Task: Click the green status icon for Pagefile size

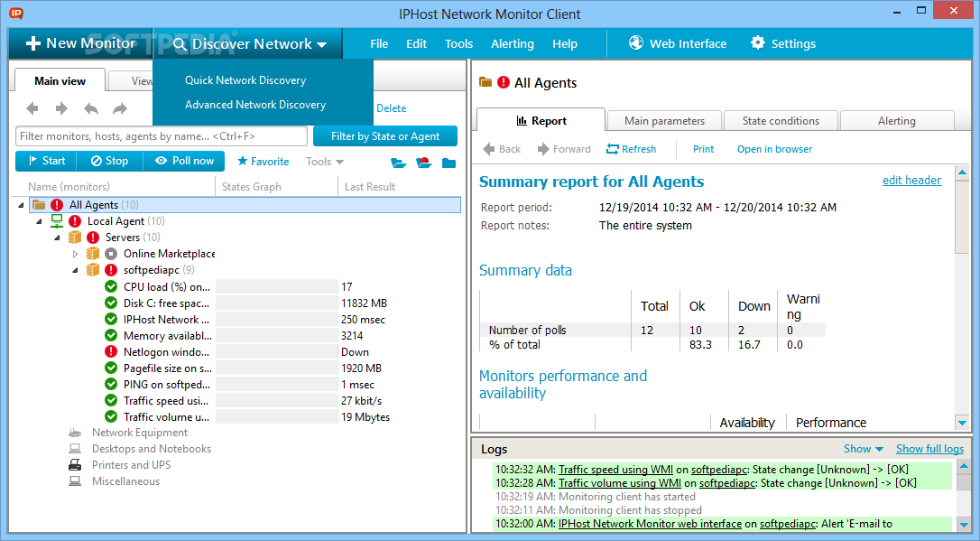Action: click(111, 368)
